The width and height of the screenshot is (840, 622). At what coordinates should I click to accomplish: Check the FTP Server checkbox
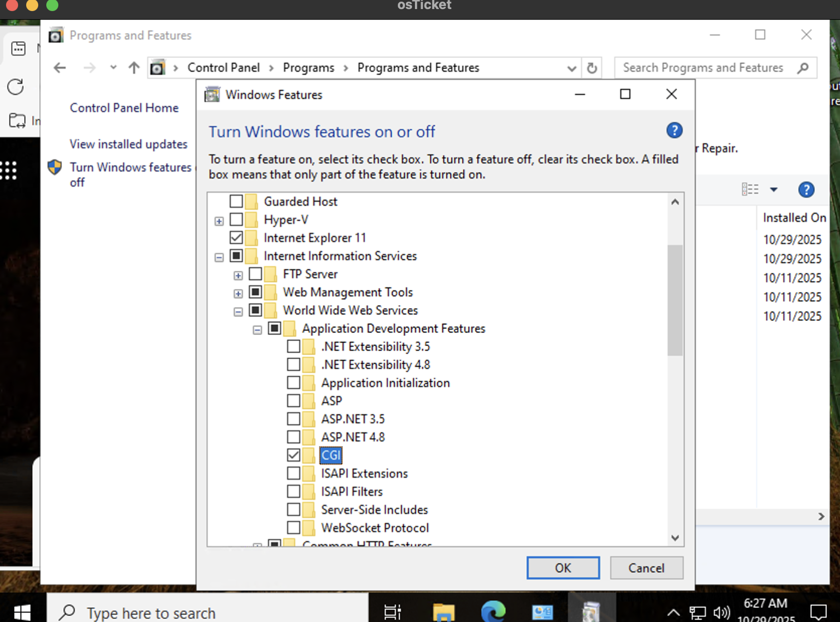click(x=255, y=274)
